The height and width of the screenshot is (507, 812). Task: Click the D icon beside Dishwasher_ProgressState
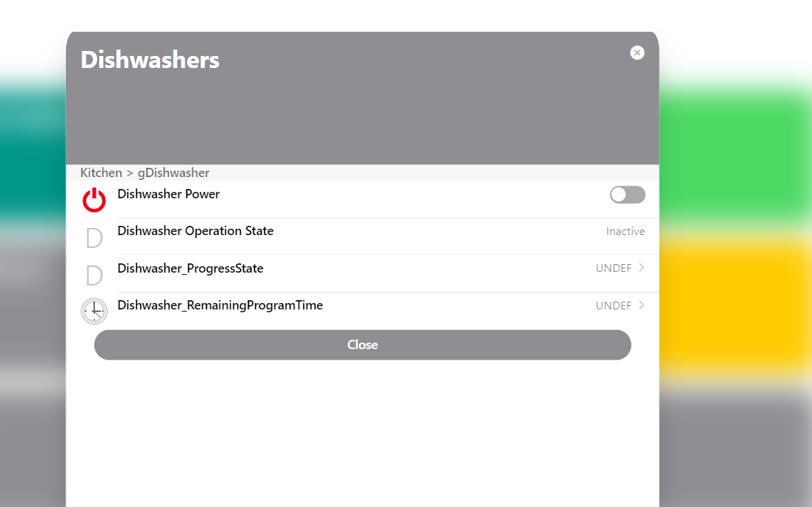point(94,275)
